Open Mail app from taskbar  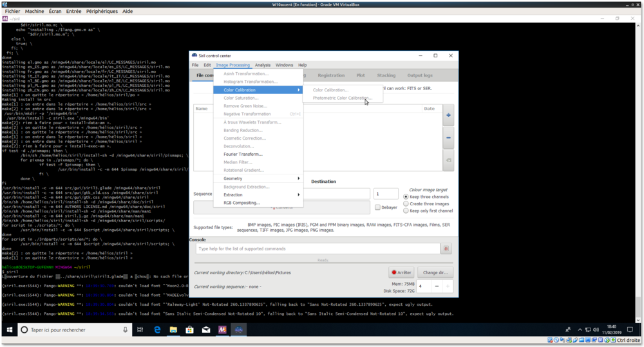pos(206,330)
